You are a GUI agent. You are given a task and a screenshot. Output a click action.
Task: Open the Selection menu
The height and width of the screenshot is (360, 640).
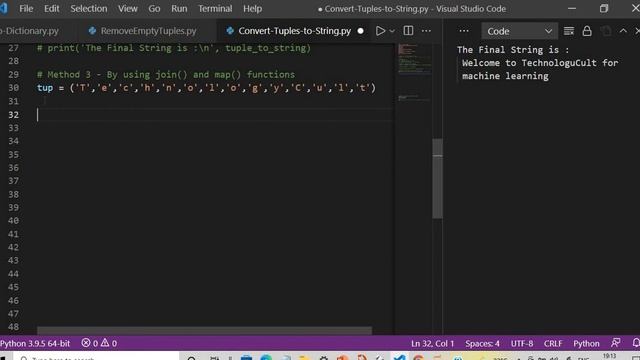[x=89, y=9]
